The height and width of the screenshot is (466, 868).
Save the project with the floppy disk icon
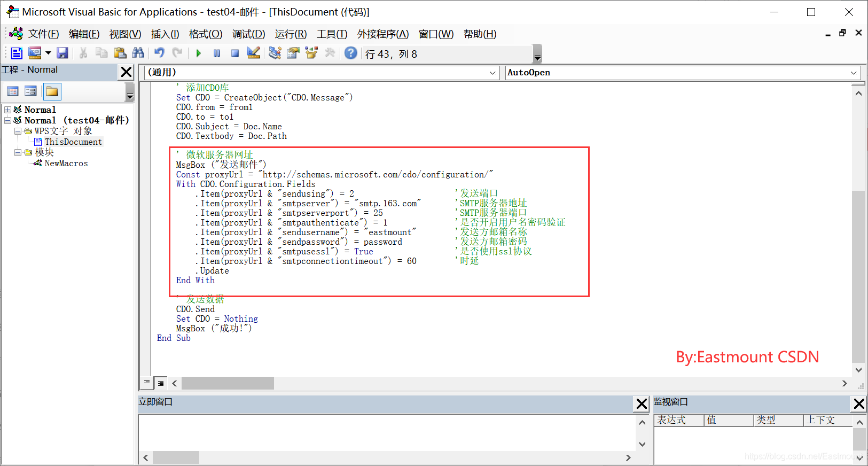click(x=62, y=53)
